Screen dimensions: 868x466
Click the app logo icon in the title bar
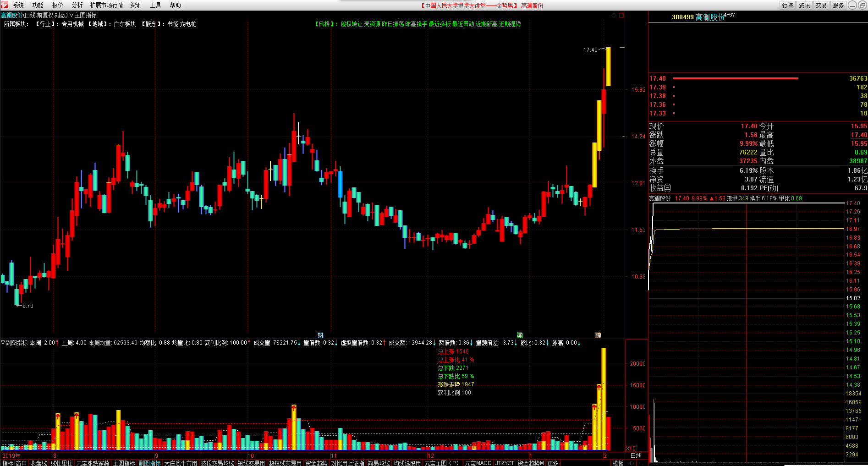point(5,5)
